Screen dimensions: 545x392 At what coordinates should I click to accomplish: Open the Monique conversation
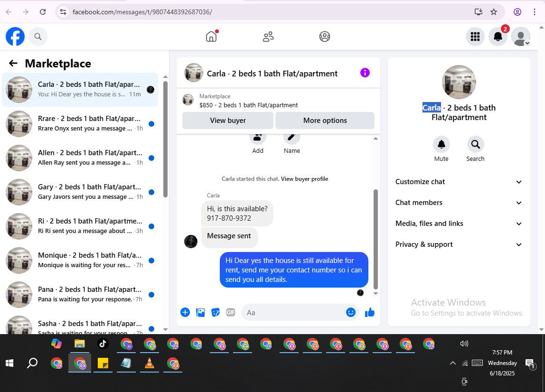click(80, 260)
